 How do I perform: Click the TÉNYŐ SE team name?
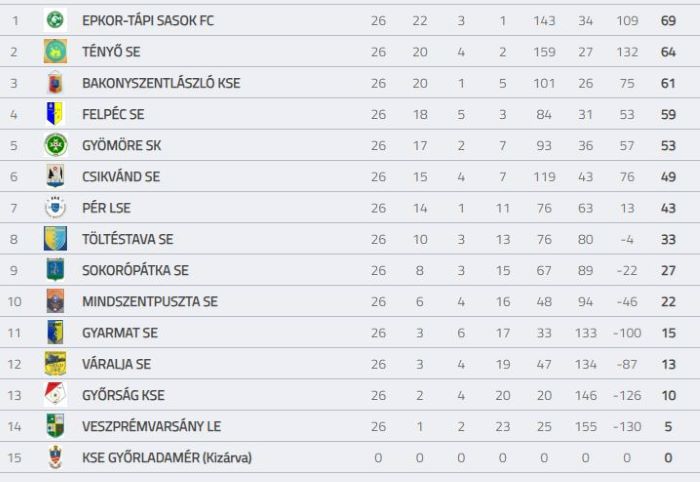(x=111, y=52)
